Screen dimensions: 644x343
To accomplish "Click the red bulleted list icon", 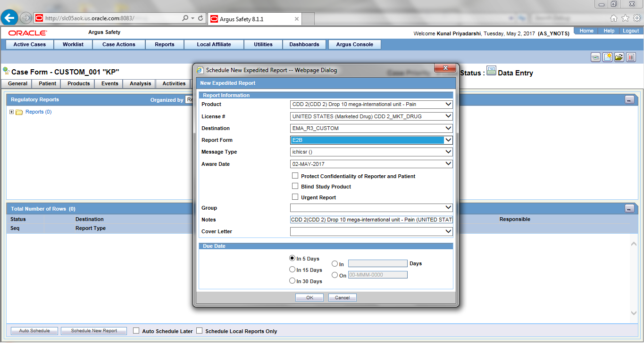I will (x=631, y=57).
